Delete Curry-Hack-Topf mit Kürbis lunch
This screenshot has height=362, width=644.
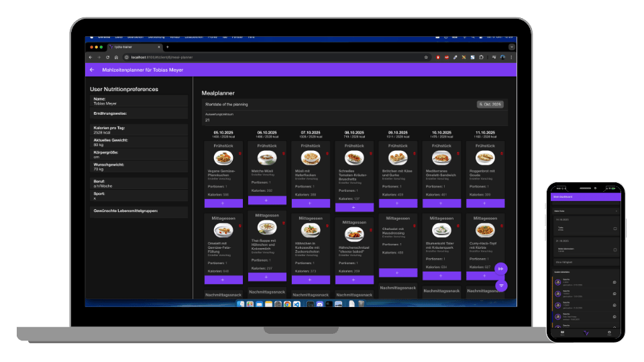click(x=502, y=226)
